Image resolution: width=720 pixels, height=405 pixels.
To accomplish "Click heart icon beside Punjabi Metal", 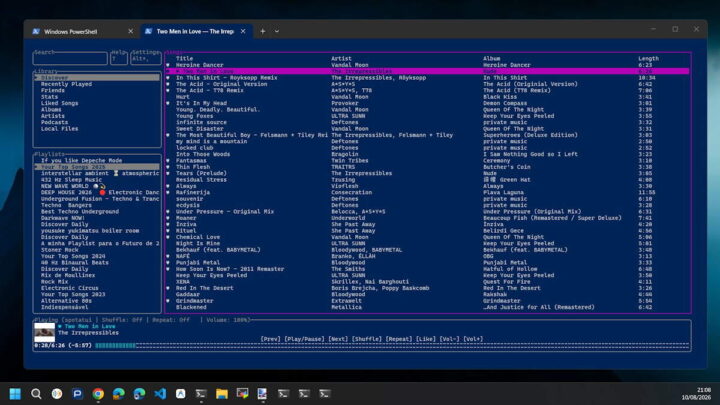I will (x=168, y=263).
